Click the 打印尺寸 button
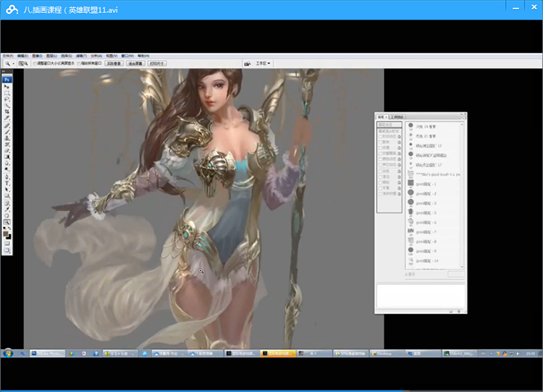Image resolution: width=543 pixels, height=392 pixels. tap(157, 64)
